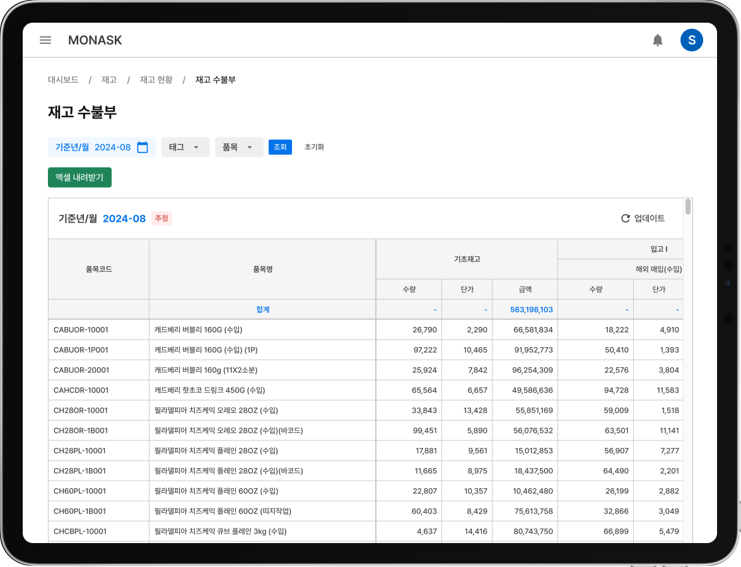Open the hamburger navigation menu
The width and height of the screenshot is (741, 567).
45,40
